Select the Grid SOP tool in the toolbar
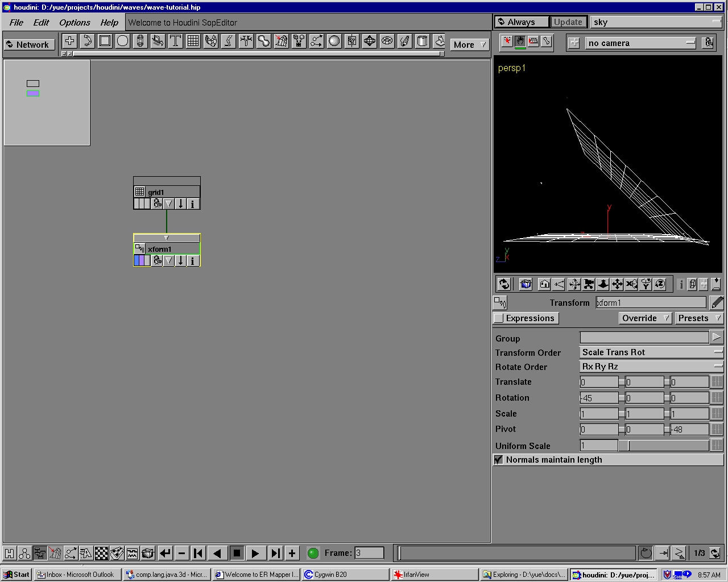The image size is (728, 582). 193,40
